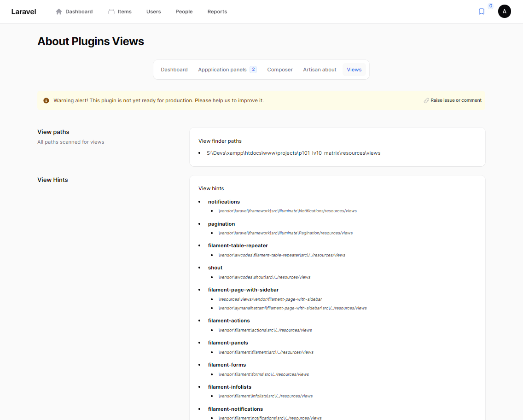The width and height of the screenshot is (523, 420).
Task: Click the notifications hint name
Action: click(224, 202)
